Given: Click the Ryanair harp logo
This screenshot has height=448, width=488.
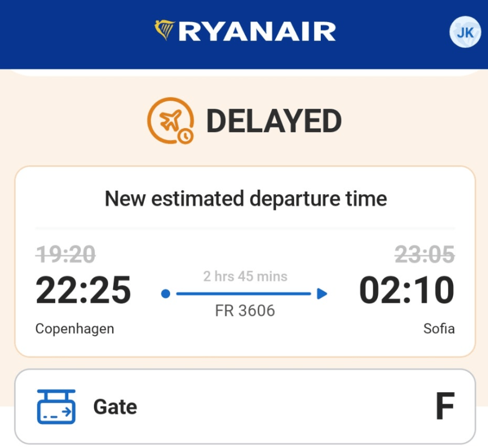Looking at the screenshot, I should coord(164,30).
